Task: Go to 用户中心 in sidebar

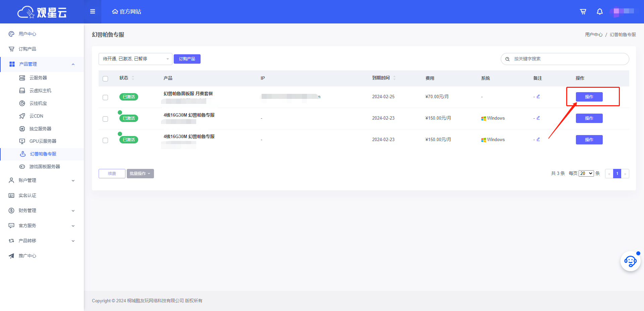Action: (42, 34)
